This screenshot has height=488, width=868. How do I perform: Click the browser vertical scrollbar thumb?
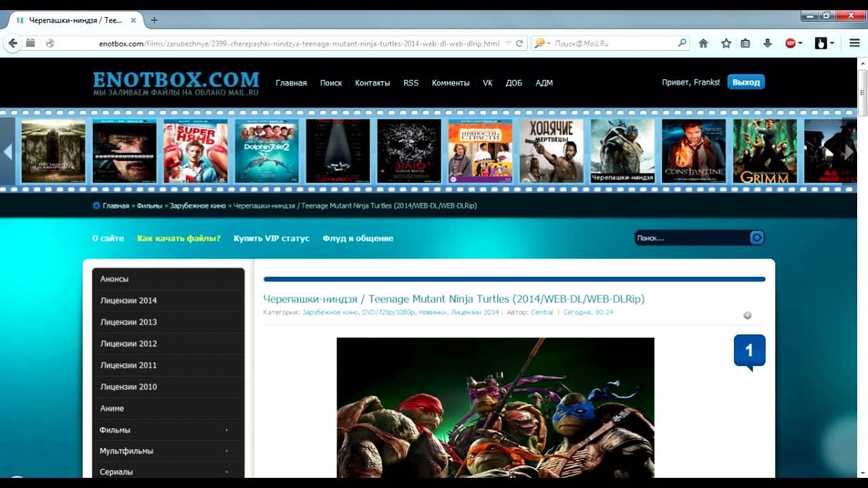tap(863, 93)
